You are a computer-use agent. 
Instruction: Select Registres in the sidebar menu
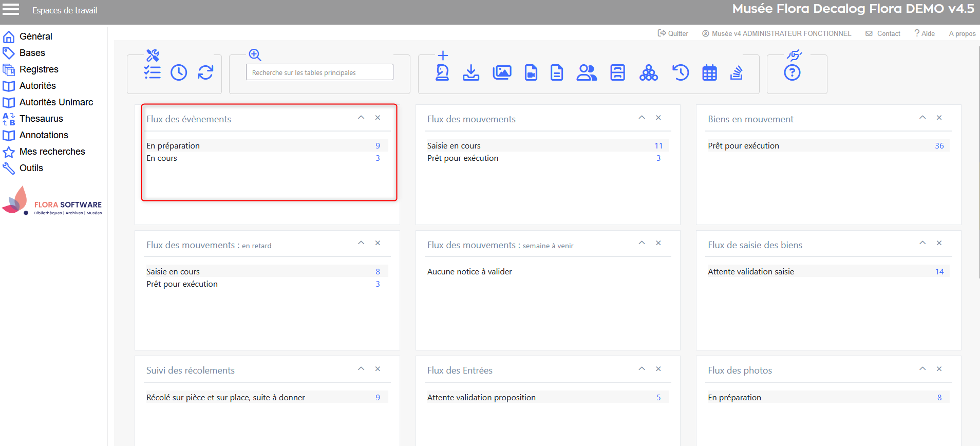[x=39, y=69]
